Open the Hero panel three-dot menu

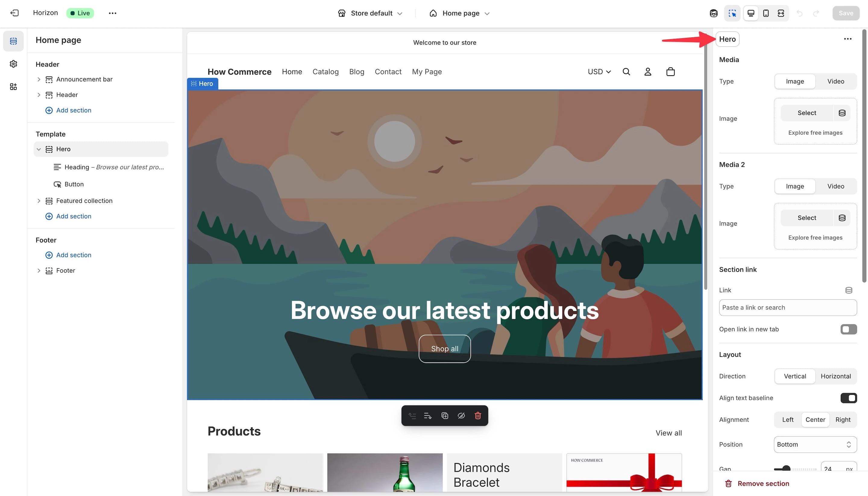coord(848,39)
